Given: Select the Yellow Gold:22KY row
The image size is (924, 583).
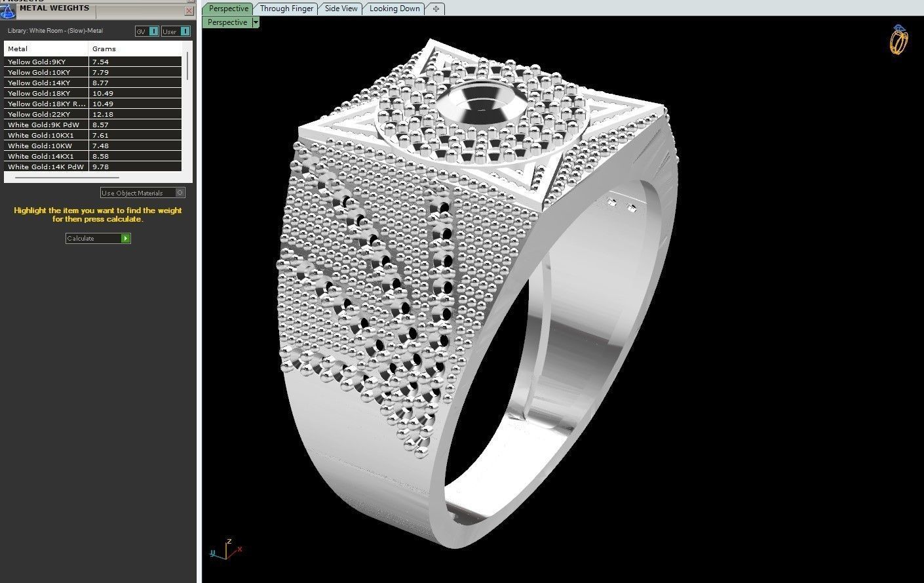Looking at the screenshot, I should click(93, 114).
